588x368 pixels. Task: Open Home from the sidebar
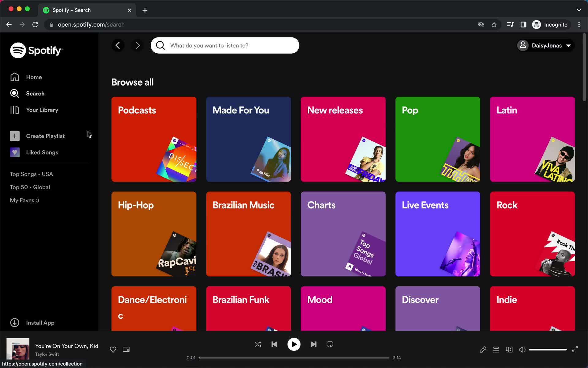[x=26, y=77]
